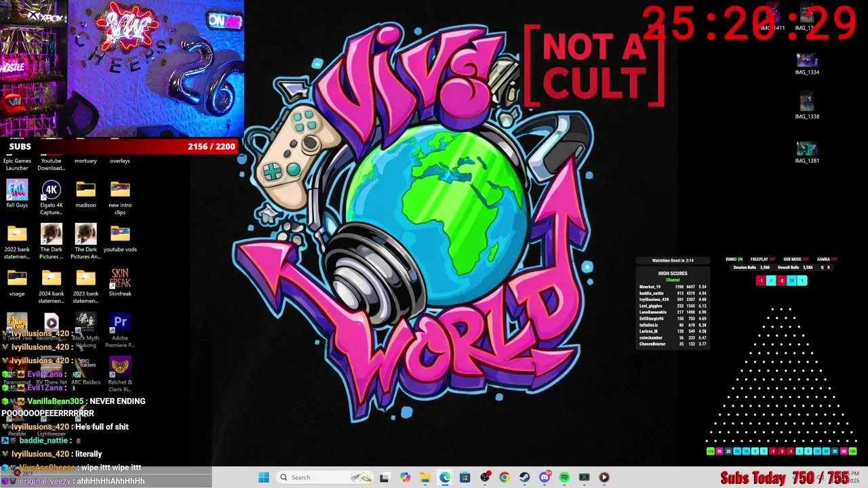The image size is (868, 488).
Task: Open the IMG_1334 desktop file
Action: pyautogui.click(x=807, y=64)
